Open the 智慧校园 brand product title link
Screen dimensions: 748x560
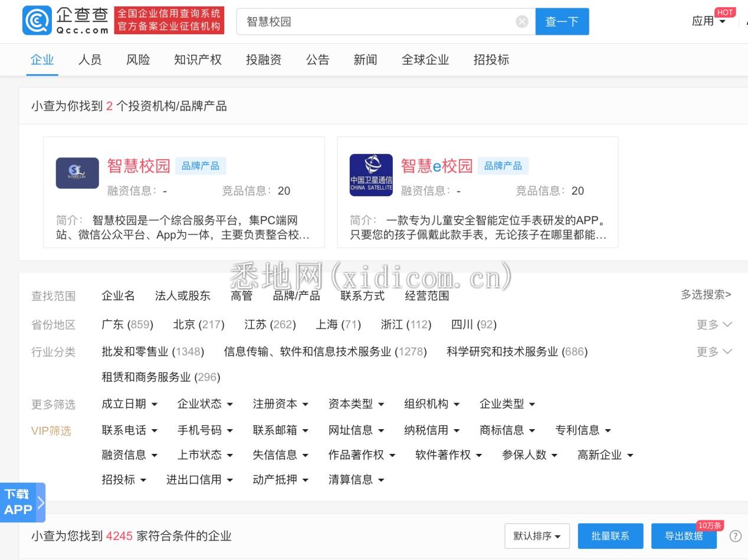point(139,166)
